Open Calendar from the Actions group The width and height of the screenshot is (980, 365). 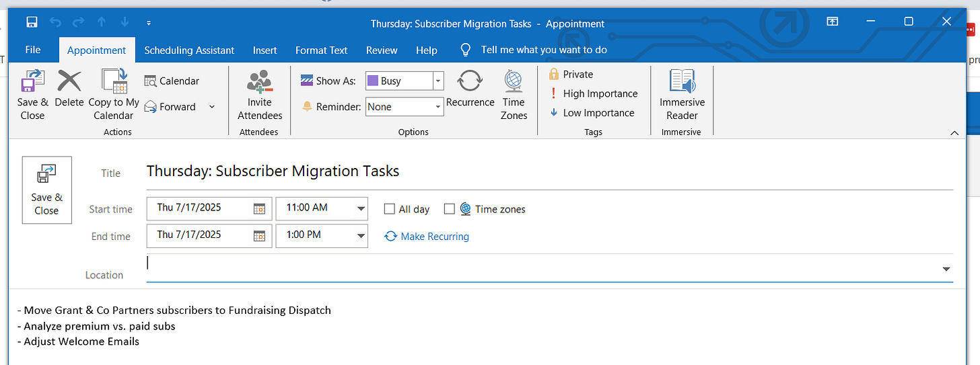click(172, 81)
